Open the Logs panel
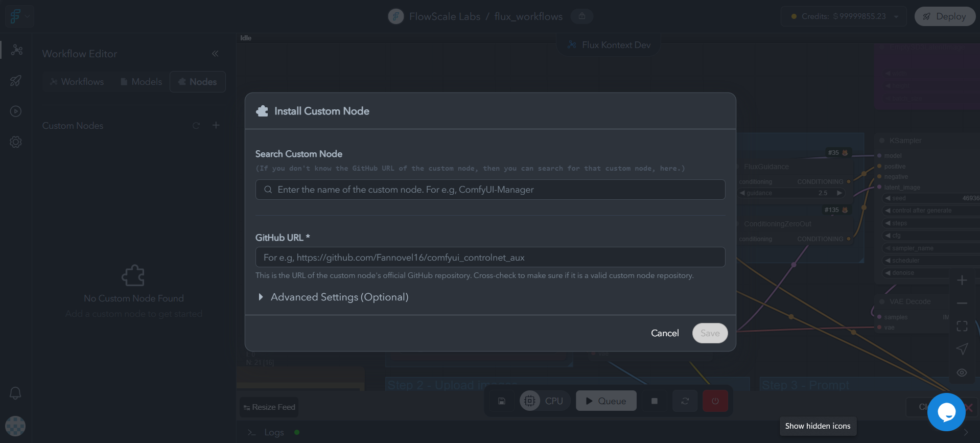This screenshot has width=980, height=443. (x=274, y=432)
